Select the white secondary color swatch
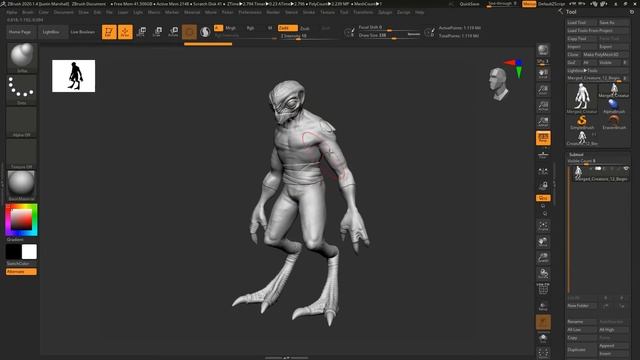640x360 pixels. (29, 252)
